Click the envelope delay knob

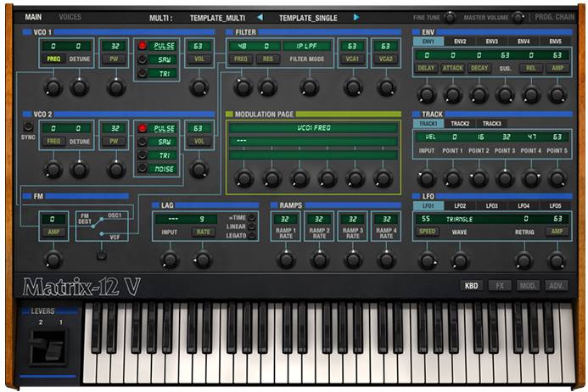tap(427, 94)
